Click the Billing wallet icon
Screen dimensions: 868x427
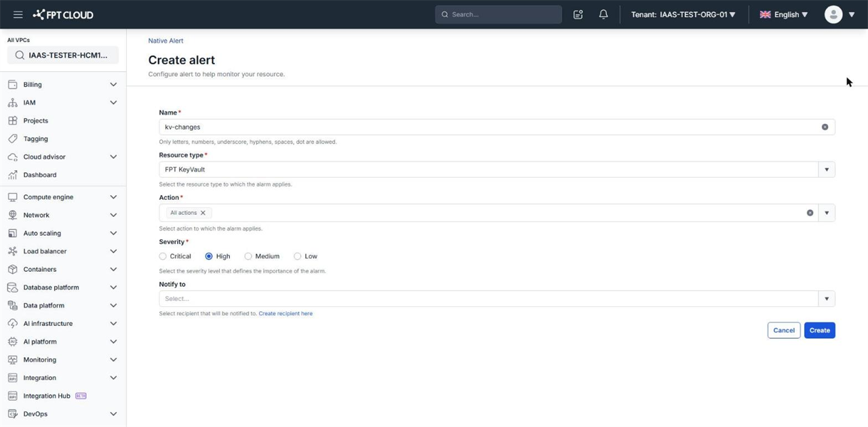tap(12, 85)
